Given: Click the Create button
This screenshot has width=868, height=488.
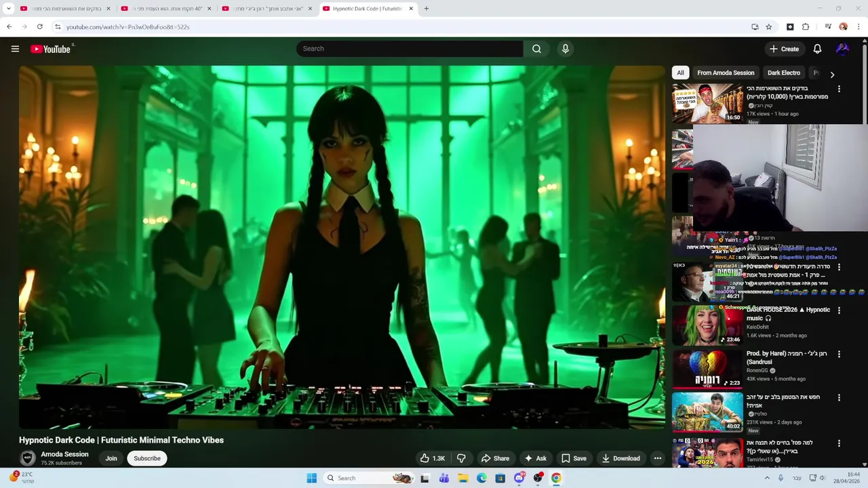Looking at the screenshot, I should click(x=785, y=49).
